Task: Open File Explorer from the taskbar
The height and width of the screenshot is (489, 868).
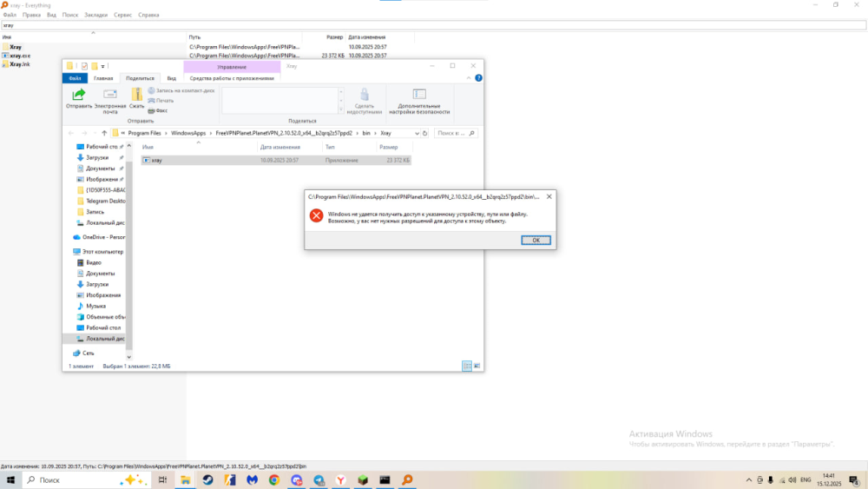Action: 186,480
